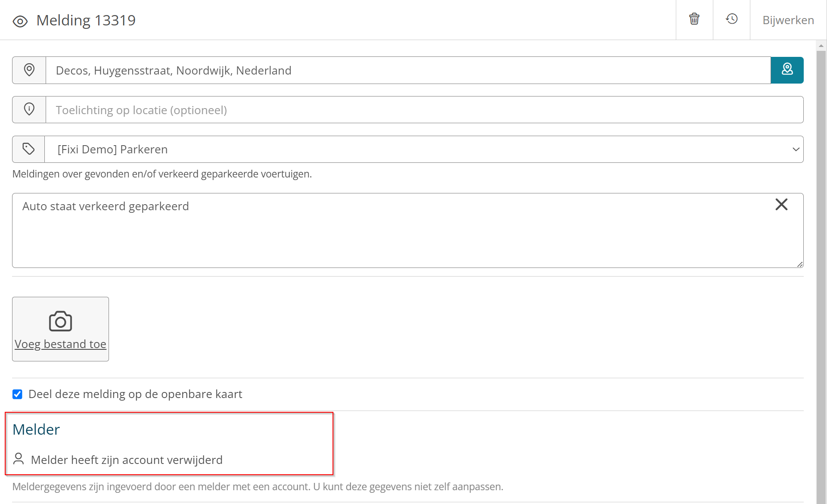This screenshot has width=827, height=504.
Task: Click the camera icon to add a file
Action: tap(60, 321)
